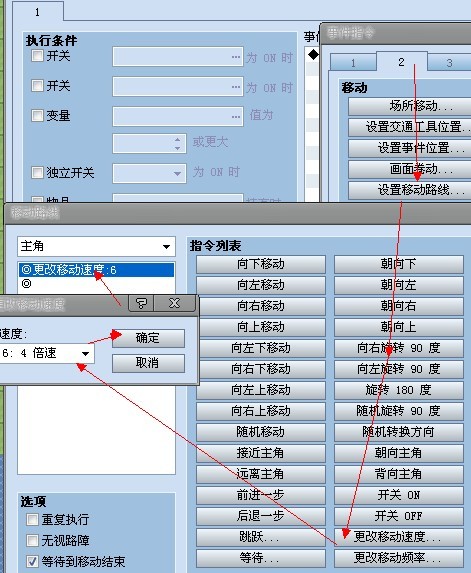Add 向右旋转 90 度 command
The width and height of the screenshot is (471, 573).
399,348
